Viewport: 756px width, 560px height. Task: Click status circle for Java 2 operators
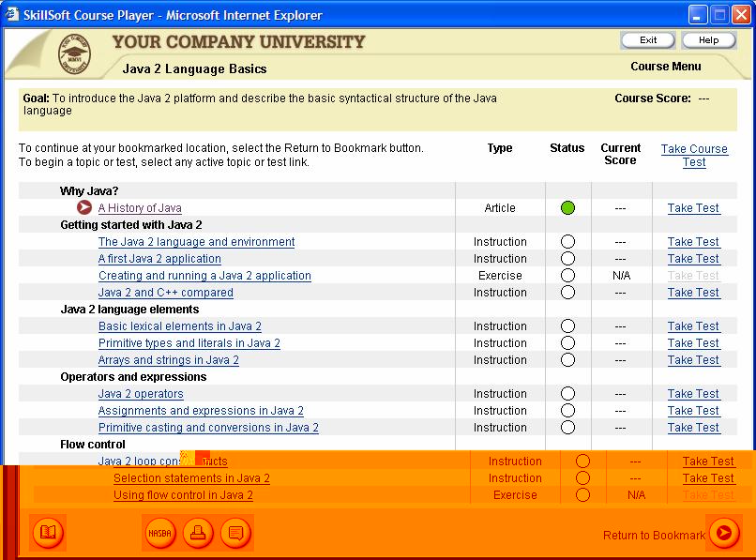coord(568,394)
